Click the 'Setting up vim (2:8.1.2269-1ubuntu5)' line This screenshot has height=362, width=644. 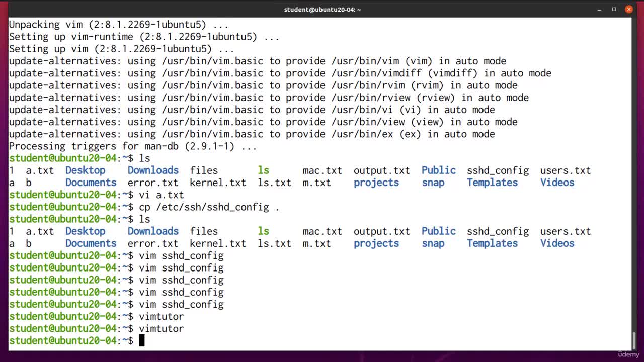click(x=122, y=49)
